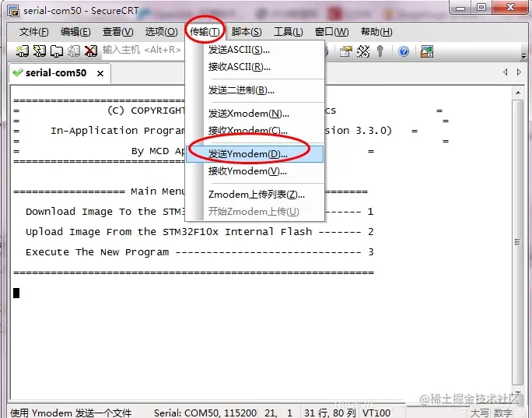Choose 发送ASCII(S)... from transfer menu
Image resolution: width=532 pixels, height=418 pixels.
click(255, 50)
